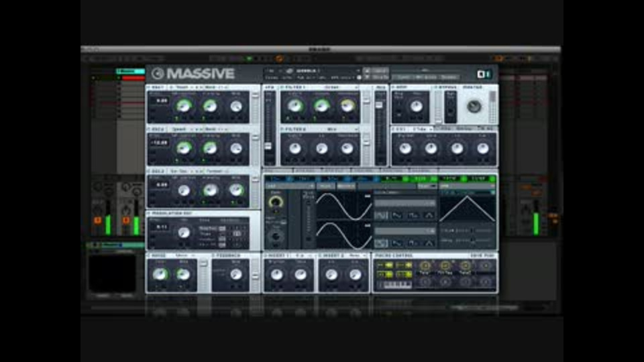Pick the second curve shape in lower row
644x362 pixels.
coord(396,243)
